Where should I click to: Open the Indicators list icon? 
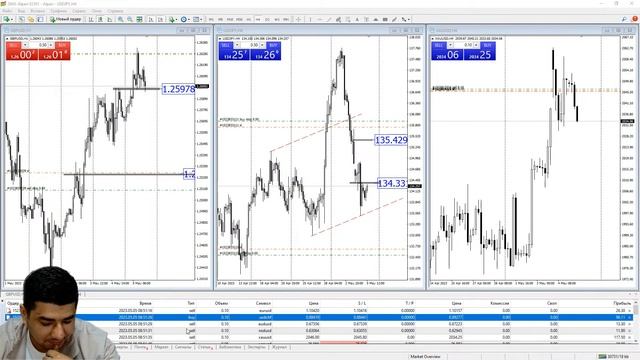(172, 19)
